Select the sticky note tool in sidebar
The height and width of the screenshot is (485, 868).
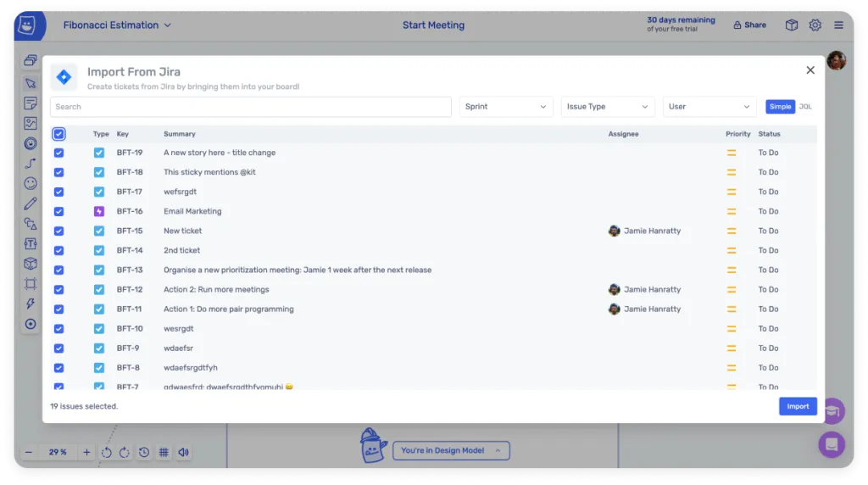[x=31, y=103]
